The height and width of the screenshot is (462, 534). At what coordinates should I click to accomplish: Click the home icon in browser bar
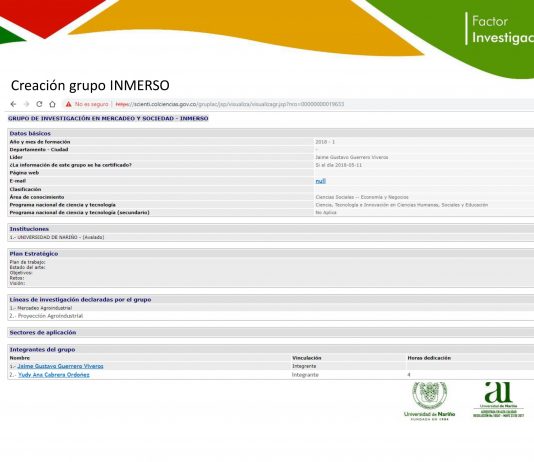(x=52, y=104)
